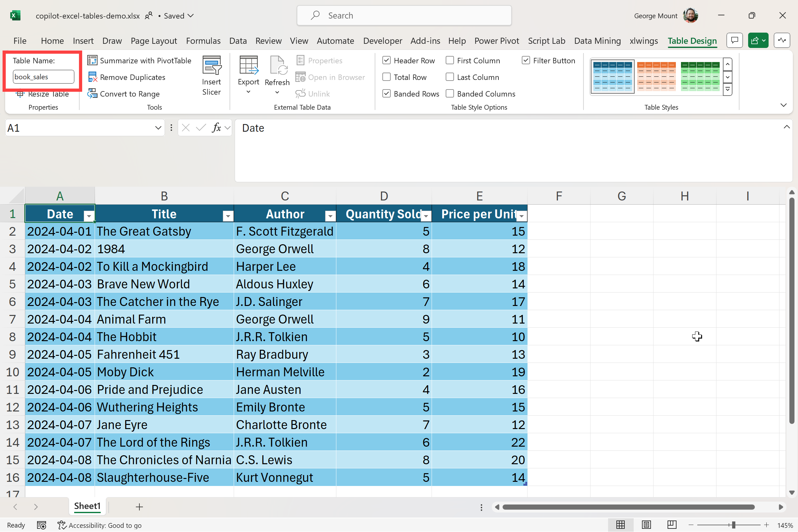Screen dimensions: 798x532
Task: Enable the Total Row checkbox
Action: click(387, 77)
